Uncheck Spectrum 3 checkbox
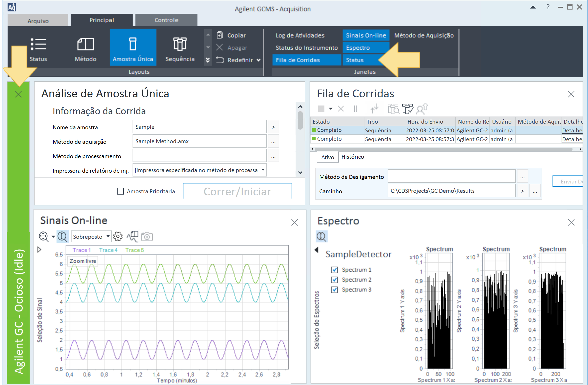Image resolution: width=588 pixels, height=385 pixels. 334,290
